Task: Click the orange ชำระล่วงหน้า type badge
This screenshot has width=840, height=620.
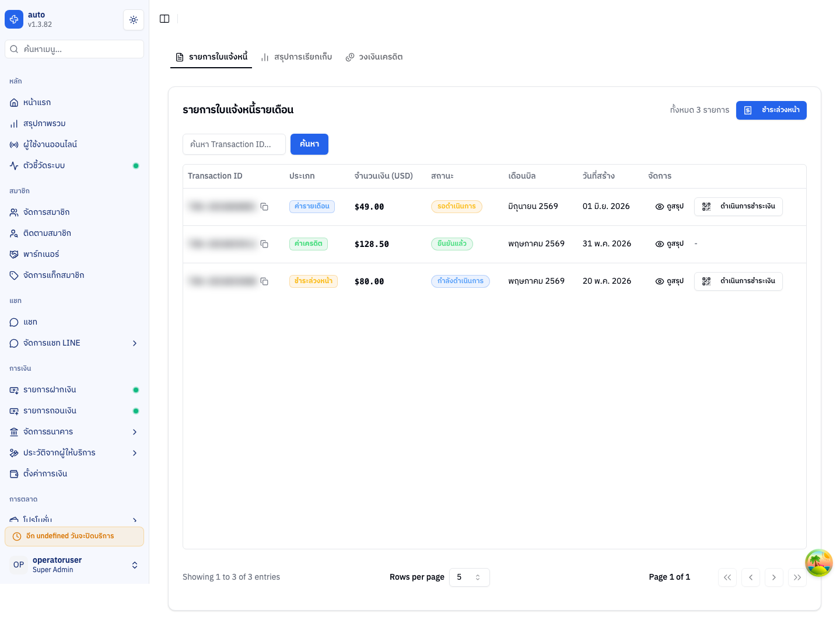Action: coord(313,281)
